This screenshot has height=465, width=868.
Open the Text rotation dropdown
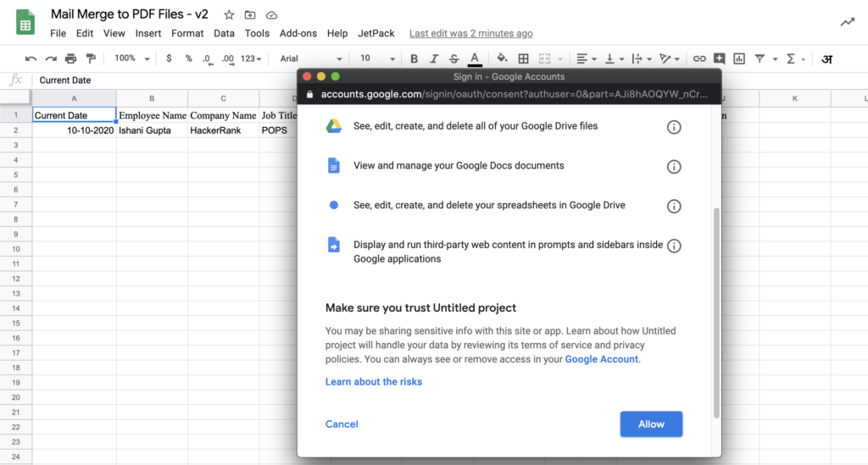670,58
